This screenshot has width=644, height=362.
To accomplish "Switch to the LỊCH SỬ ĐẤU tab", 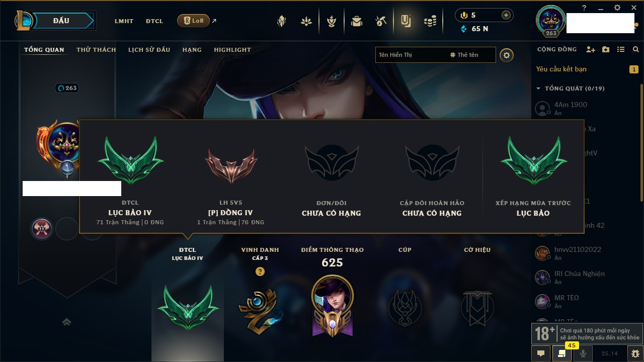I will point(149,50).
